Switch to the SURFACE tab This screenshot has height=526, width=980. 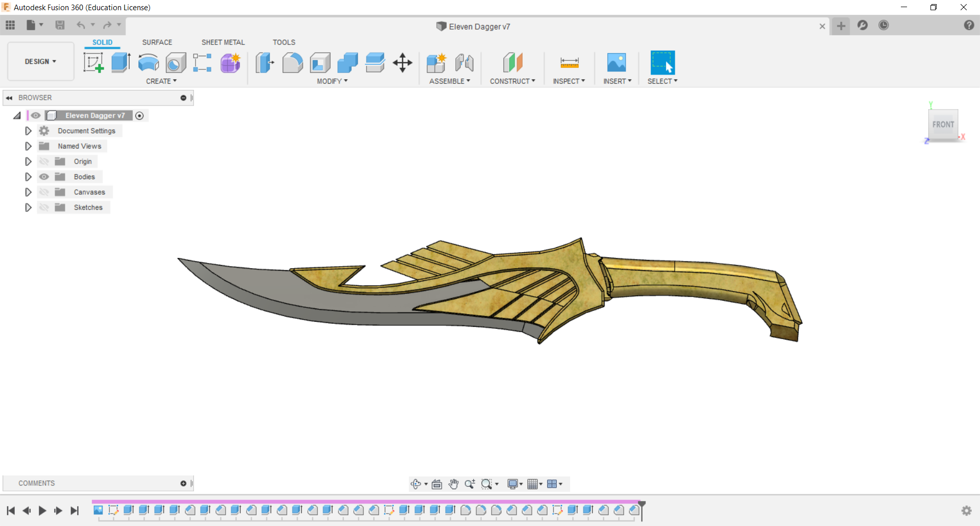point(157,42)
